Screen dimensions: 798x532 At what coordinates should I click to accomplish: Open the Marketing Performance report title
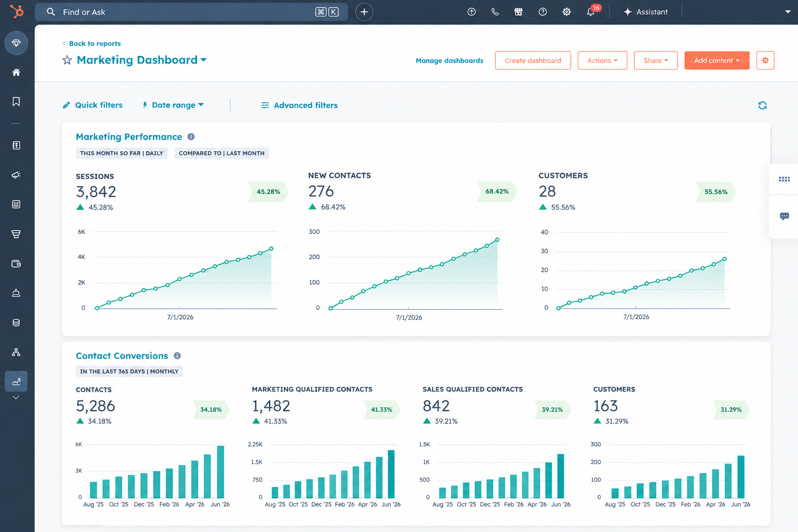[x=129, y=137]
